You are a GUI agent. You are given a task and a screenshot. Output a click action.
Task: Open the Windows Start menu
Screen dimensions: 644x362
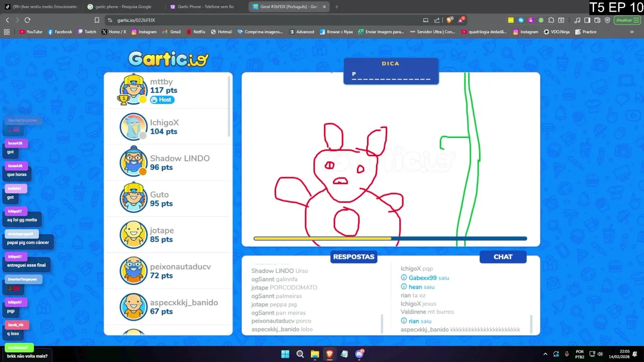point(285,354)
